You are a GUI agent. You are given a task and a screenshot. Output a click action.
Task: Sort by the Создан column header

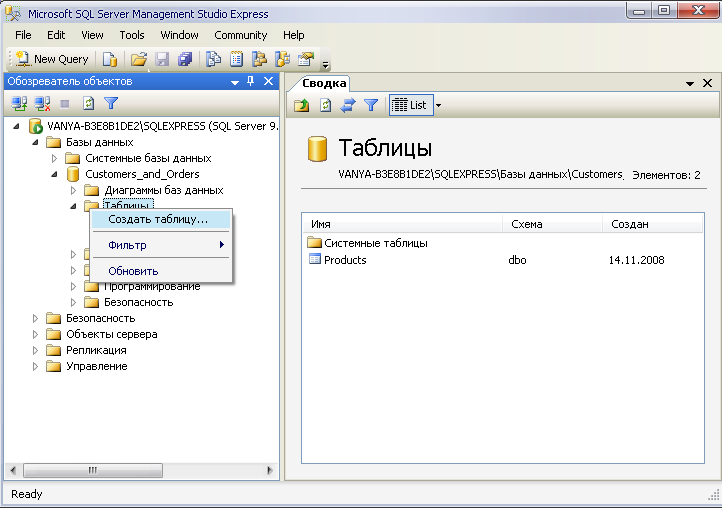(x=652, y=224)
